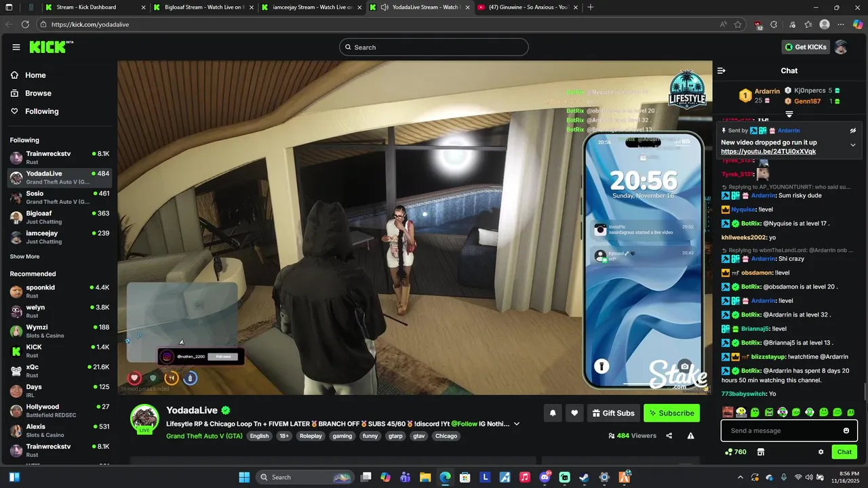Open Steam from the taskbar
This screenshot has height=488, width=868.
[584, 477]
